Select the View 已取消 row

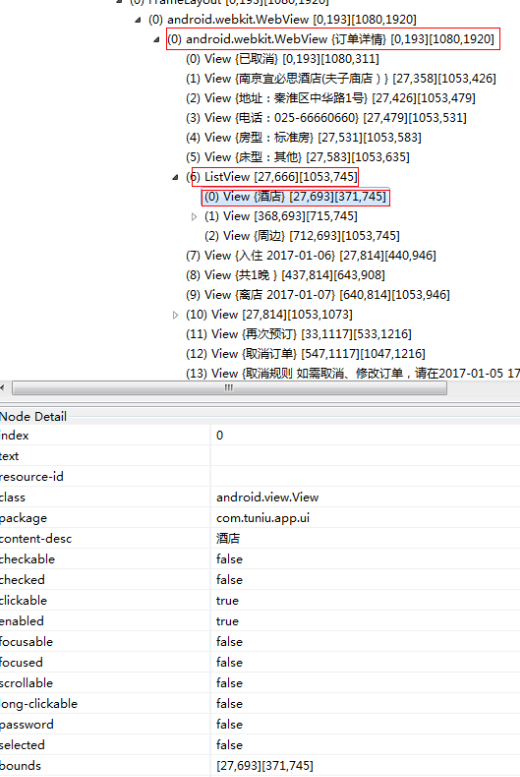(x=283, y=59)
